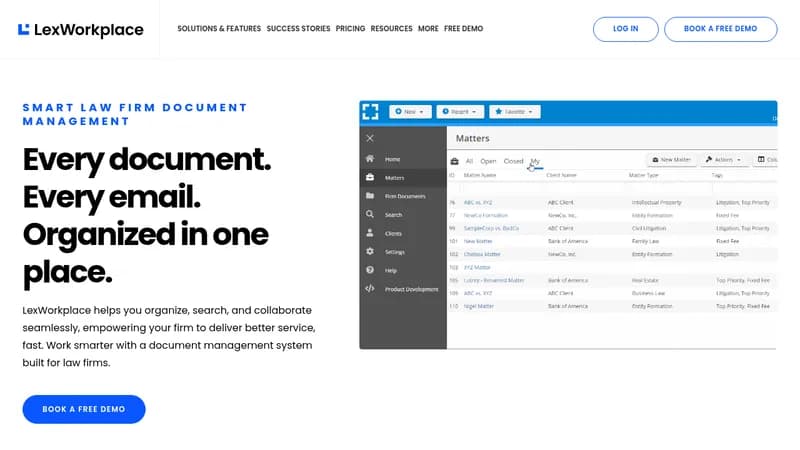Open the XYZ Matter link
The image size is (800, 450).
[477, 267]
